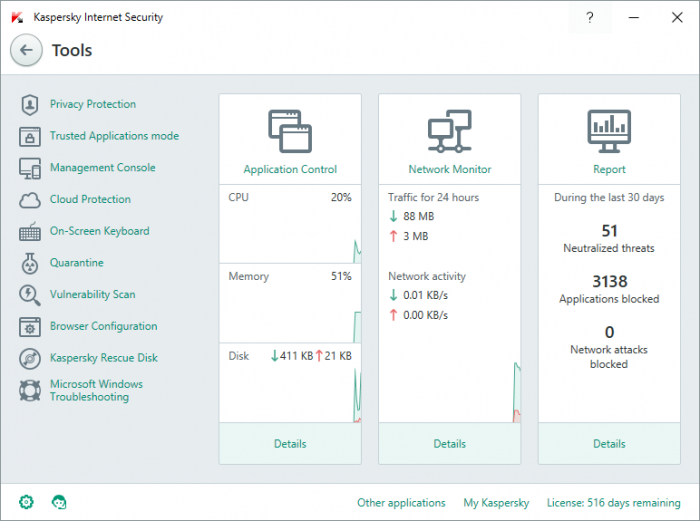This screenshot has height=521, width=700.
Task: Click the On-Screen Keyboard icon
Action: click(30, 231)
